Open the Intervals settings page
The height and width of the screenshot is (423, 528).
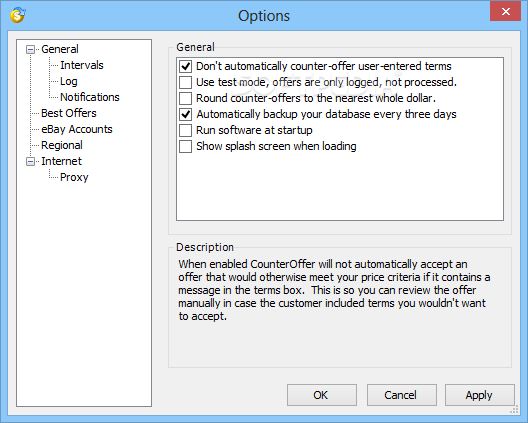(82, 65)
